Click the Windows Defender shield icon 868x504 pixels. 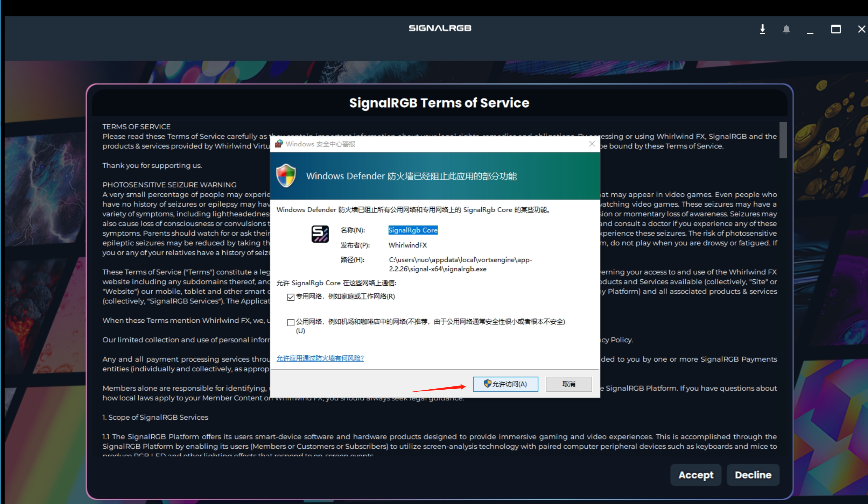coord(286,176)
